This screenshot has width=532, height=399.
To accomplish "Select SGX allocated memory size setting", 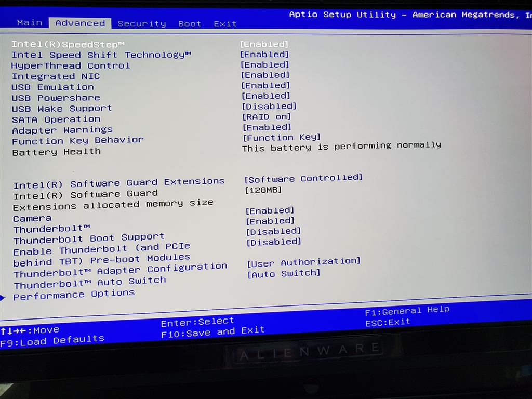I will point(113,200).
